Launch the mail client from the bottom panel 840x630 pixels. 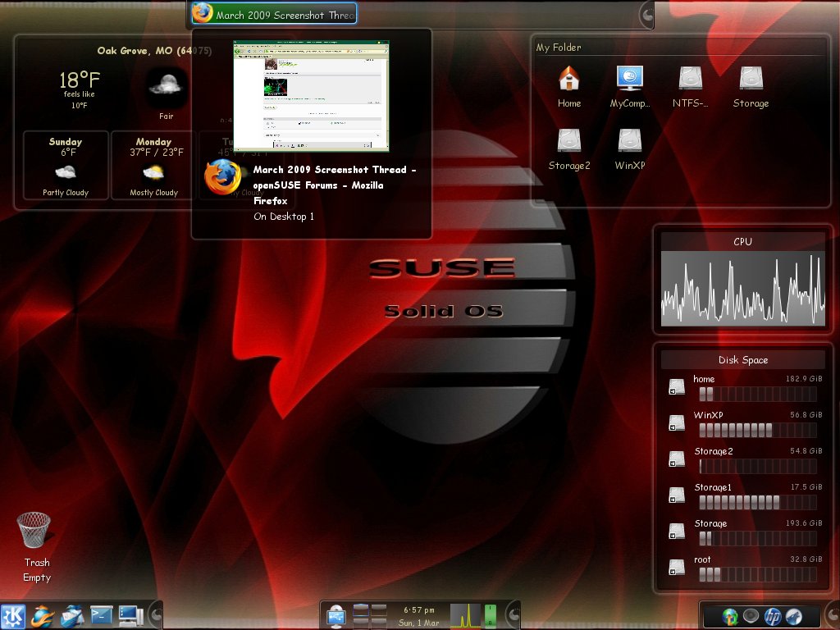(x=72, y=616)
